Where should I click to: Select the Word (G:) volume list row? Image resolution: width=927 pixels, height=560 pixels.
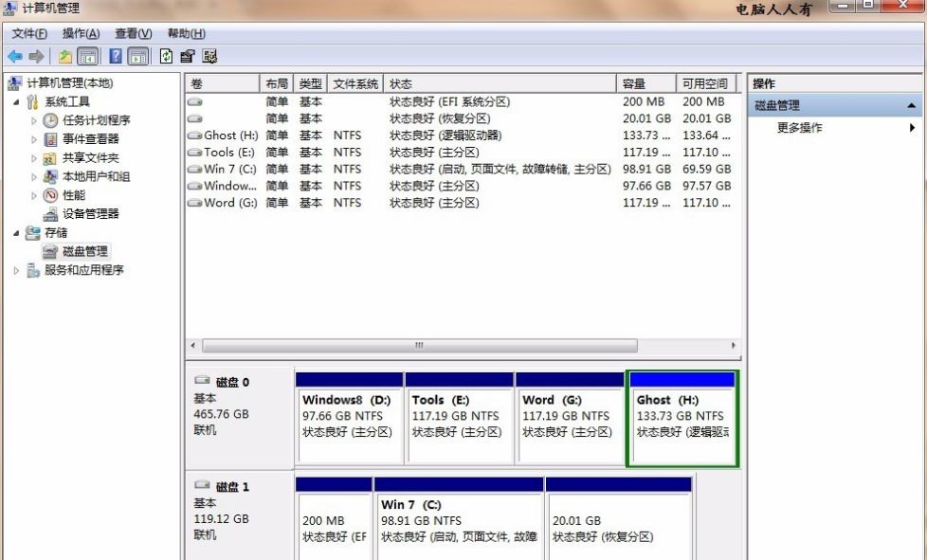[462, 203]
